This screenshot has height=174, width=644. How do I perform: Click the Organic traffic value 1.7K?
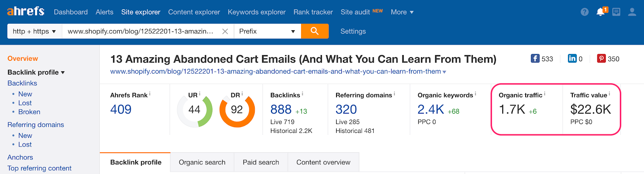(x=512, y=109)
